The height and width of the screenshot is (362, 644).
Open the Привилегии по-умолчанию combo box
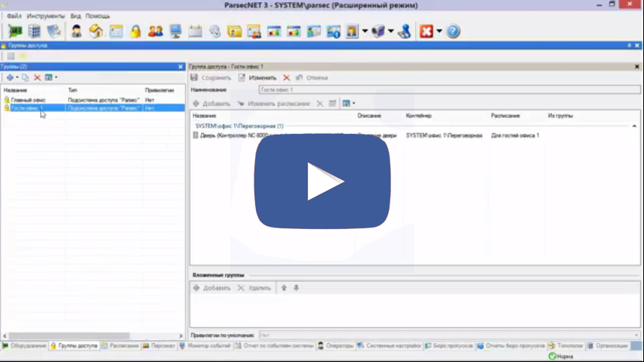pos(449,336)
